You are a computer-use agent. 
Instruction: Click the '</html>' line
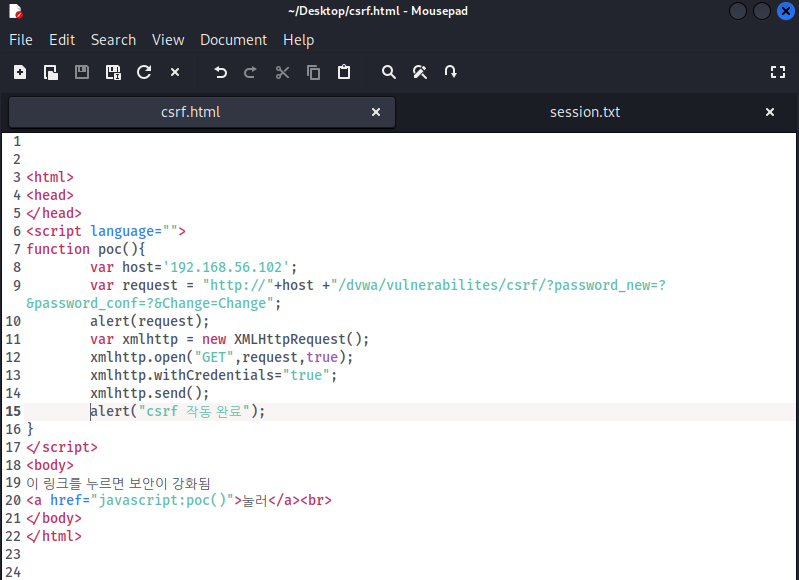(54, 536)
